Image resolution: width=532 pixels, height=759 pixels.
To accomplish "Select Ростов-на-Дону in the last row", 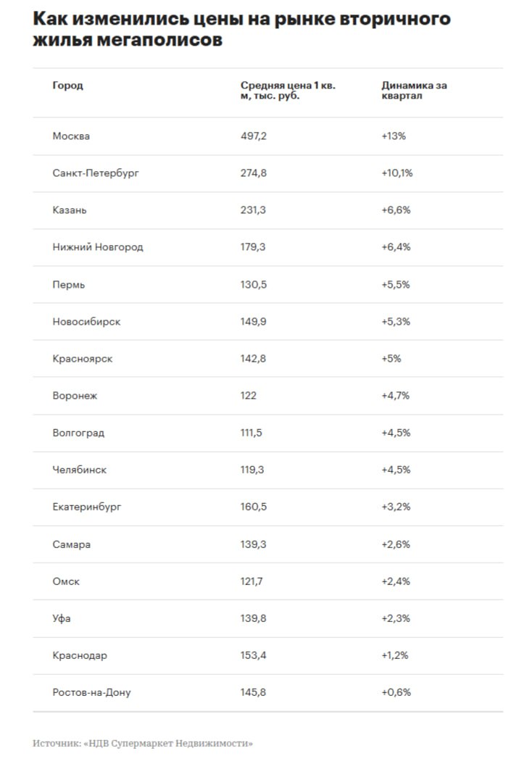I will 91,692.
